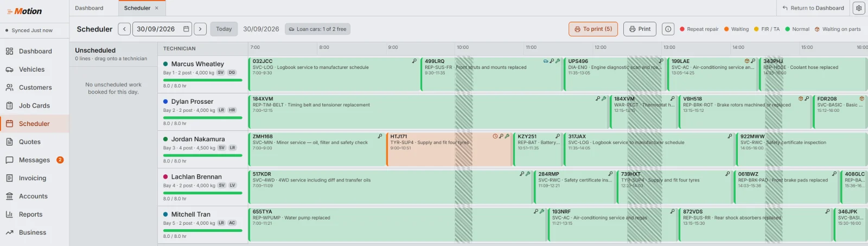Go to previous day arrow
This screenshot has width=868, height=246.
[x=124, y=29]
